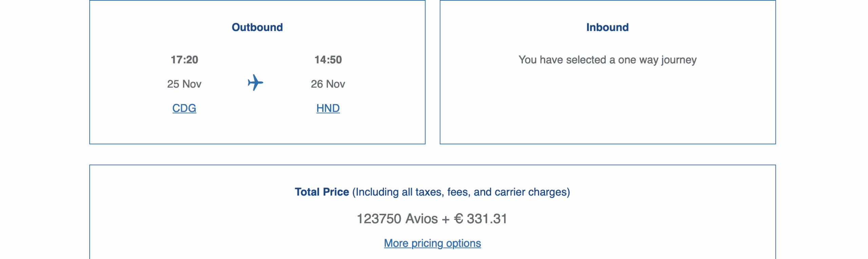This screenshot has width=868, height=259.
Task: Click the bold Total Price label
Action: point(321,192)
